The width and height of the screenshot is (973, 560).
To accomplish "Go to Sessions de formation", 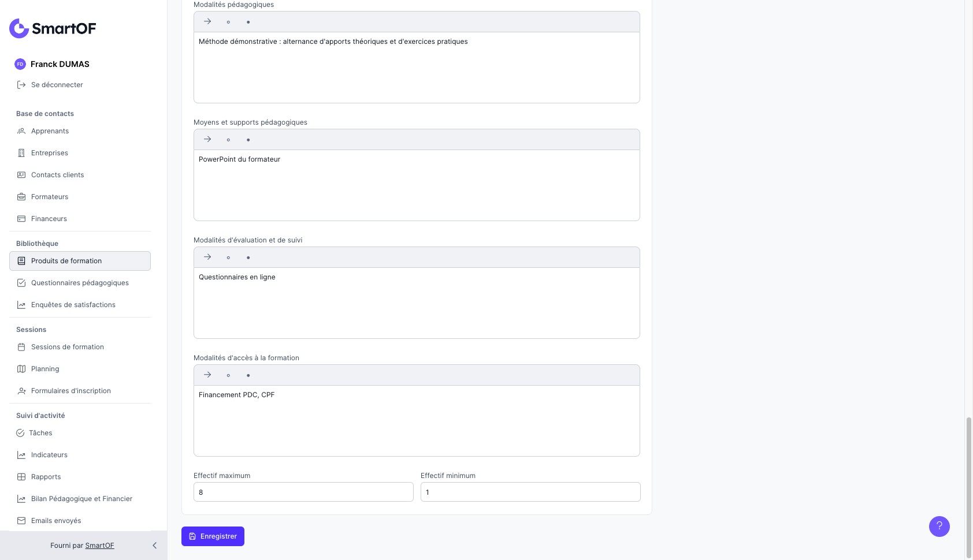I will tap(67, 347).
